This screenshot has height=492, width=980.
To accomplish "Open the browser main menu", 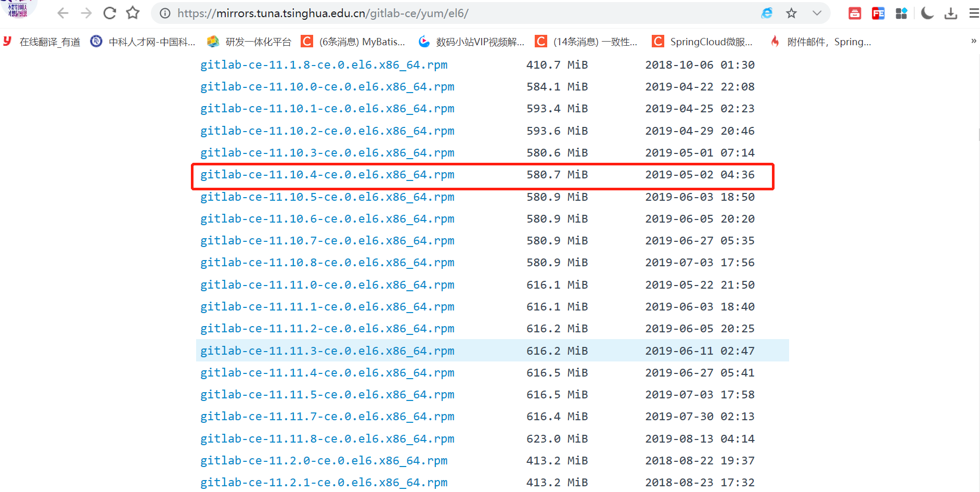I will coord(974,13).
